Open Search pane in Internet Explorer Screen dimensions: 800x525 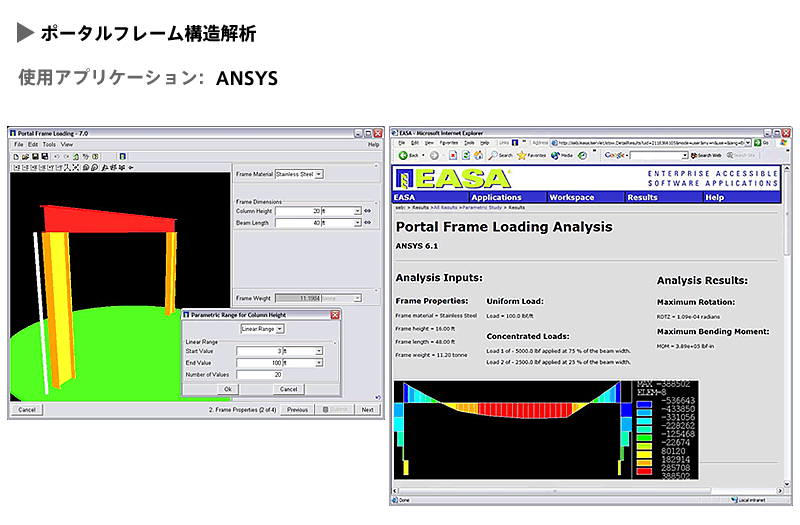point(501,155)
